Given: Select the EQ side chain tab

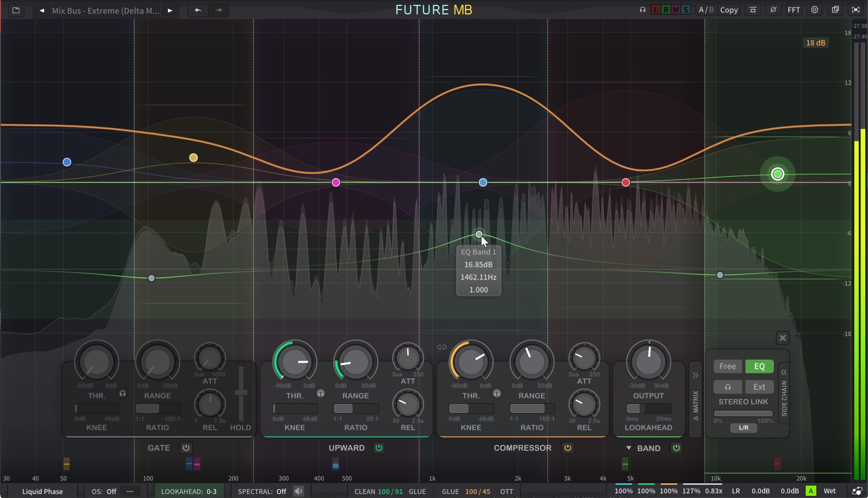Looking at the screenshot, I should pos(759,366).
